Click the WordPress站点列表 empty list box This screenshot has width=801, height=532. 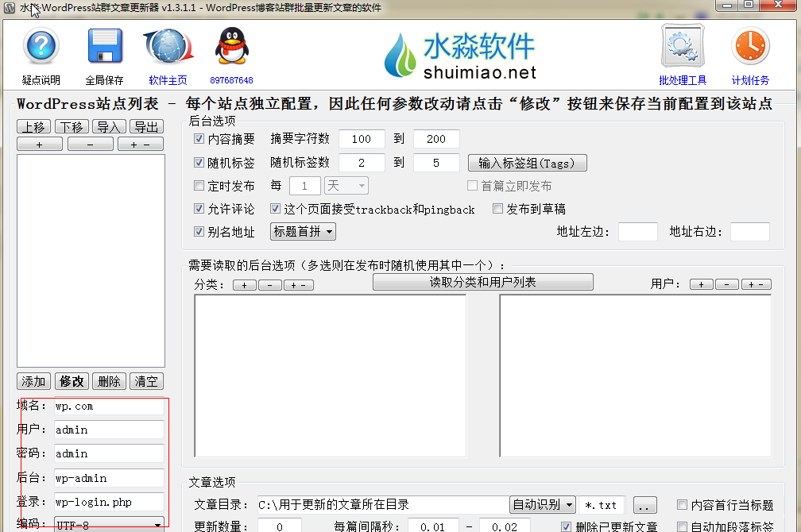pyautogui.click(x=91, y=261)
